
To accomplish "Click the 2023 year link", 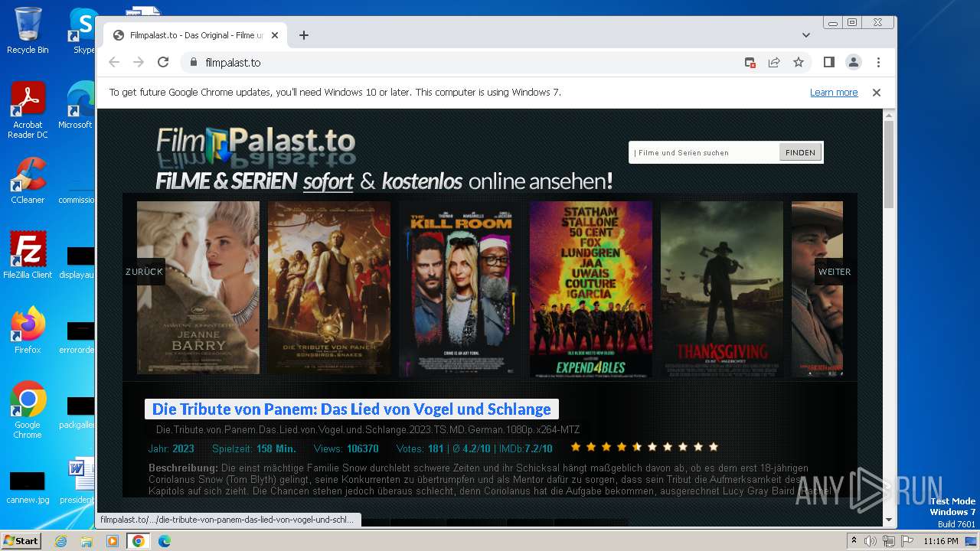I will pyautogui.click(x=183, y=448).
